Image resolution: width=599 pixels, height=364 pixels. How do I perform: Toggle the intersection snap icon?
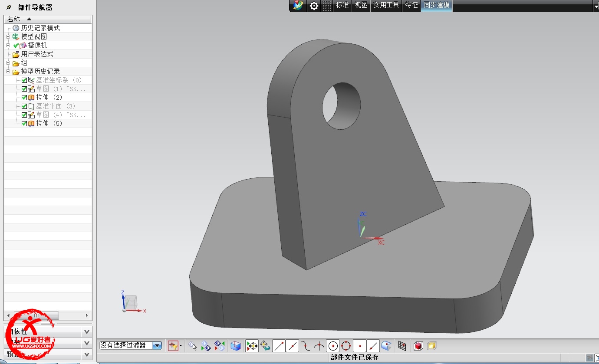pos(319,346)
